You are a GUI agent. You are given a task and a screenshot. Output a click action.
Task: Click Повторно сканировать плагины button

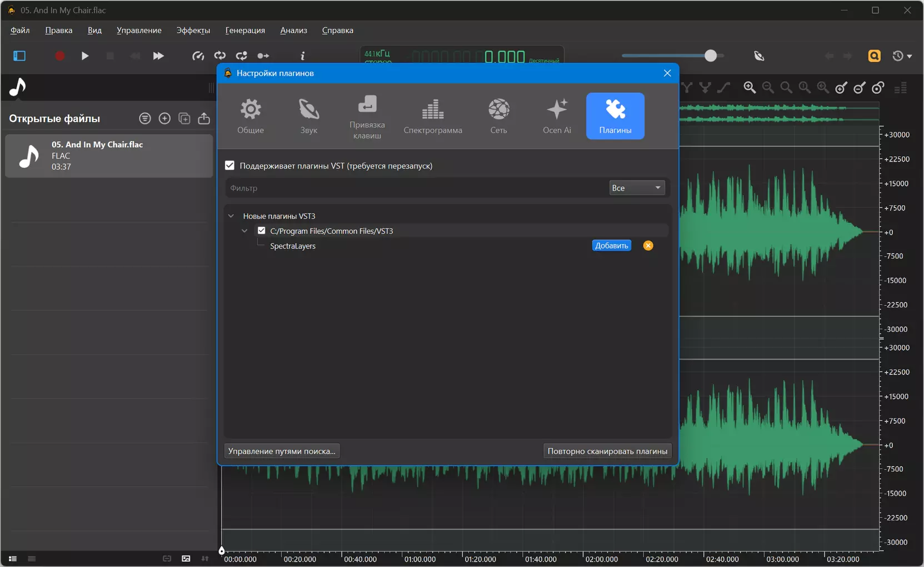tap(607, 451)
